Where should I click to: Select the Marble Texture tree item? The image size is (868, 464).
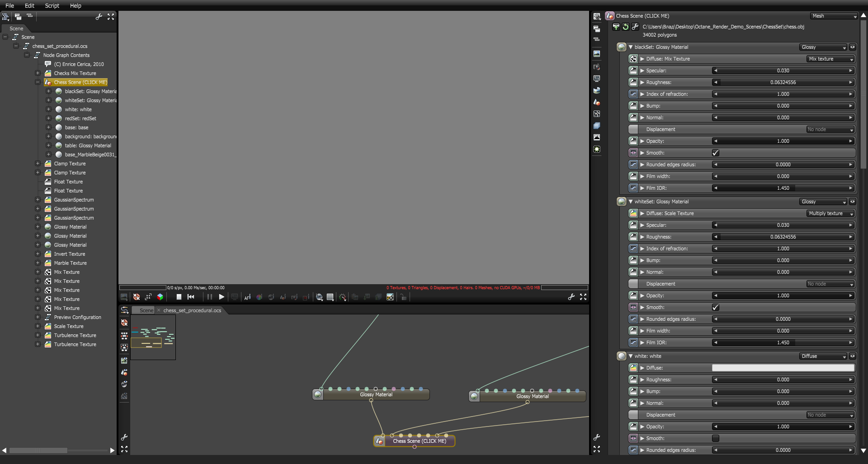(71, 263)
